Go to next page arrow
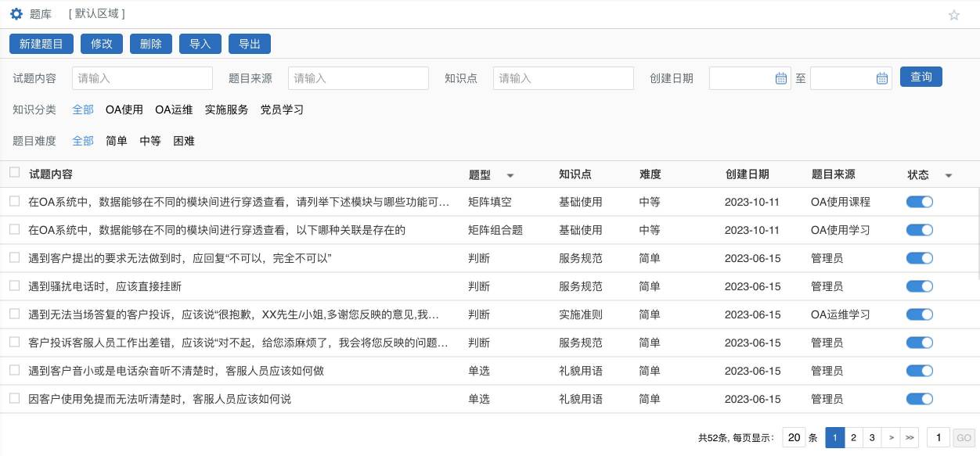 click(891, 438)
